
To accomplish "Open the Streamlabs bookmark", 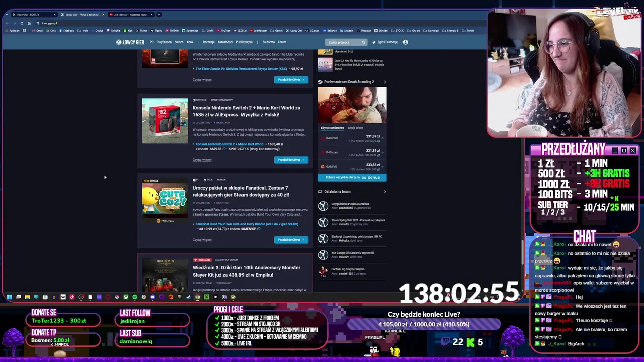I will [x=190, y=31].
